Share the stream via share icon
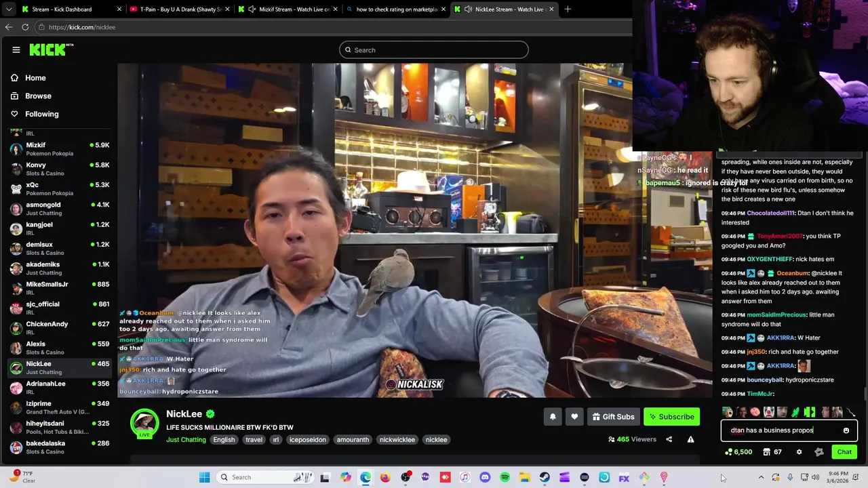Screen dimensions: 868x488 point(669,439)
